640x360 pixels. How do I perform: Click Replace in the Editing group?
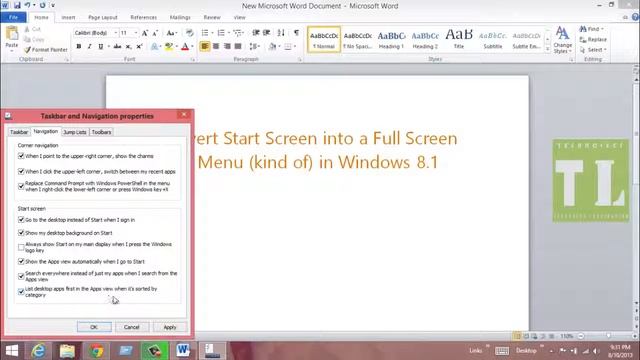pos(593,39)
